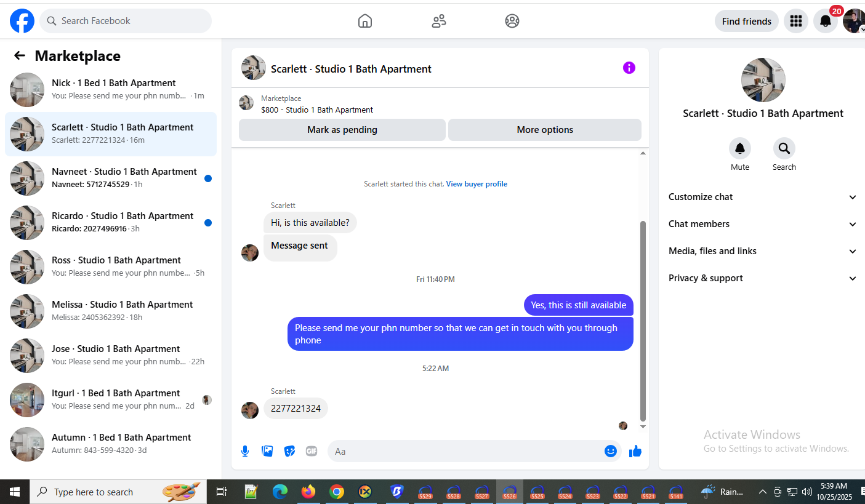Launch Microsoft Edge from taskbar
The image size is (865, 504).
pyautogui.click(x=280, y=492)
